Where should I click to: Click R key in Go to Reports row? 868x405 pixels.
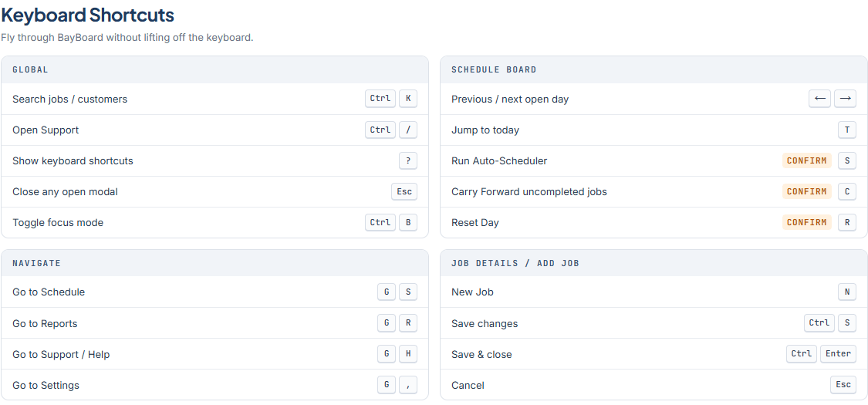pos(408,323)
